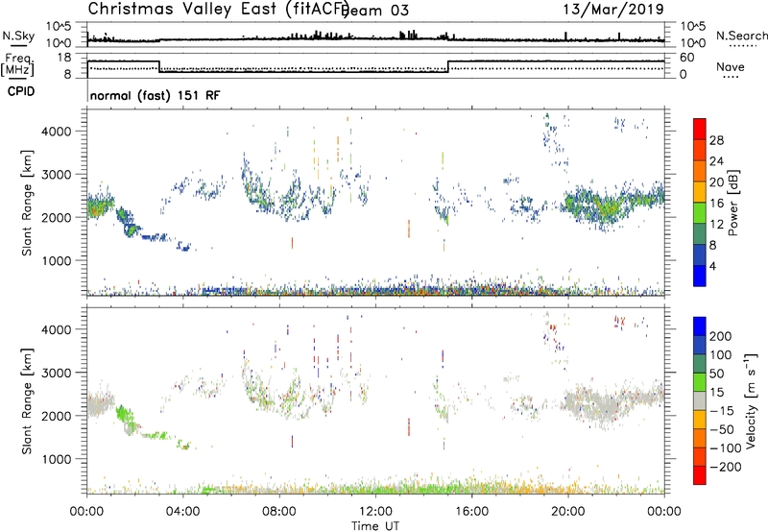Click the '1000' tick of the power panel
The width and height of the screenshot is (768, 532).
point(57,260)
